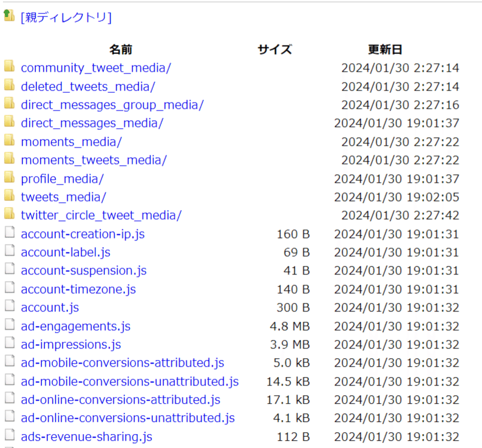Open the moments_media/ folder link
Image resolution: width=482 pixels, height=448 pixels.
tap(71, 142)
